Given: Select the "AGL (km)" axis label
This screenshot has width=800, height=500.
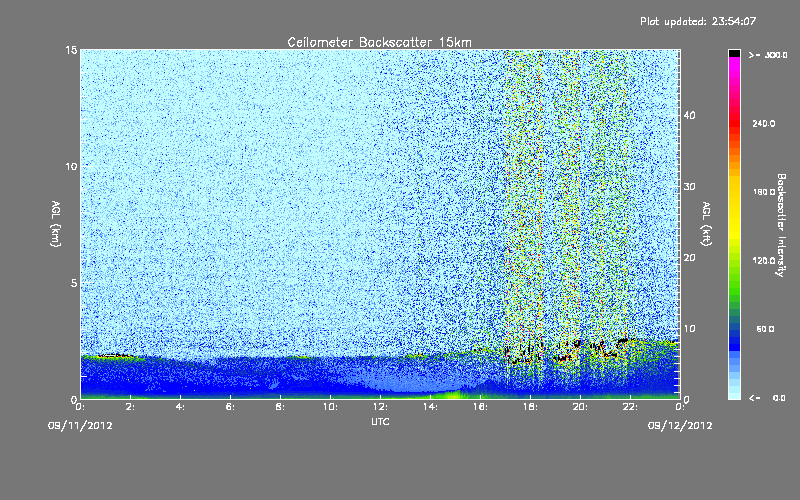Looking at the screenshot, I should click(56, 223).
